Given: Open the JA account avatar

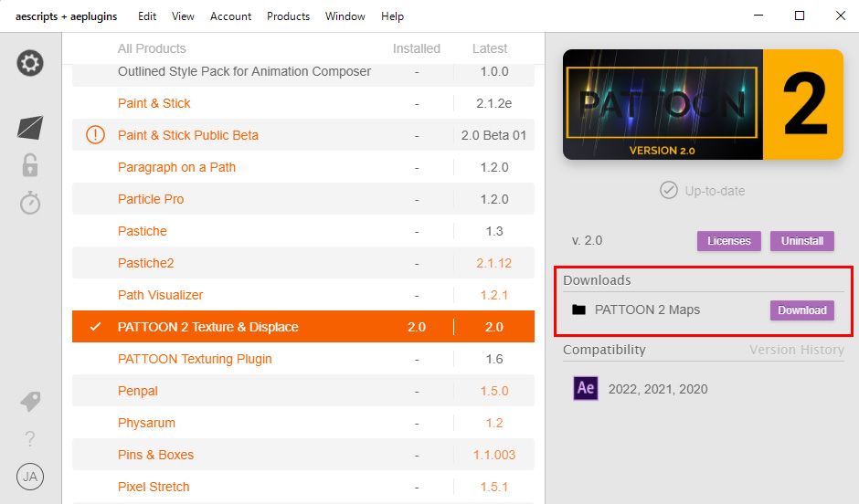Looking at the screenshot, I should 30,477.
